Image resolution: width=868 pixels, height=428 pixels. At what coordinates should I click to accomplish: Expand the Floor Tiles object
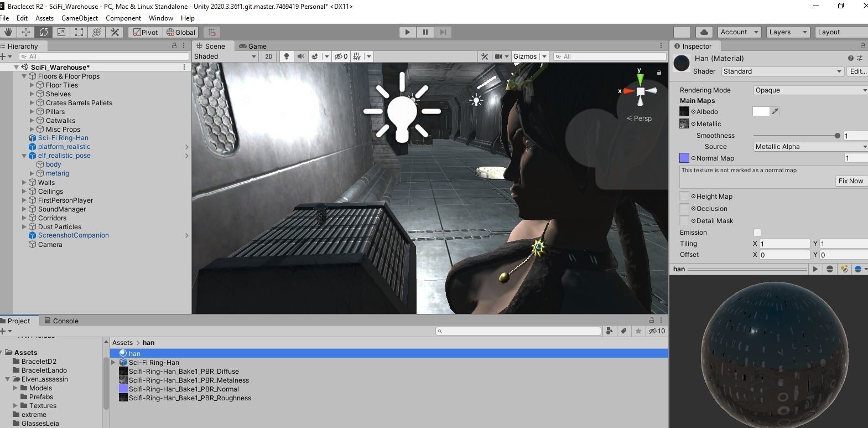pos(32,85)
